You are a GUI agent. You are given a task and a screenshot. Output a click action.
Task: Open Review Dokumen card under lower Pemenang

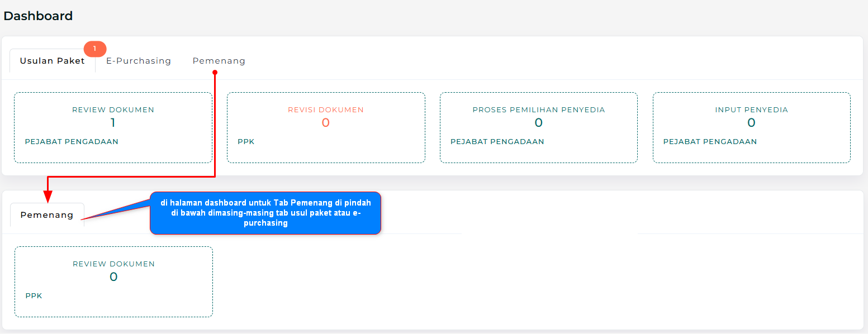113,281
